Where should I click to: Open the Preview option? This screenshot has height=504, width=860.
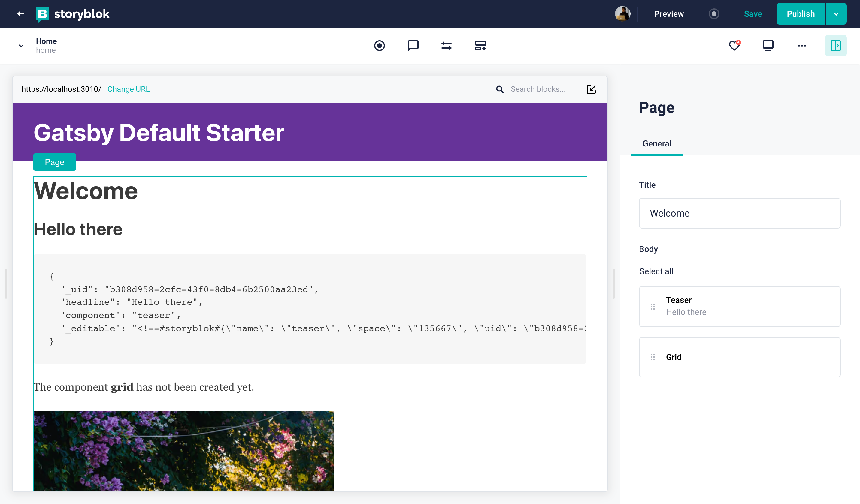click(x=668, y=14)
